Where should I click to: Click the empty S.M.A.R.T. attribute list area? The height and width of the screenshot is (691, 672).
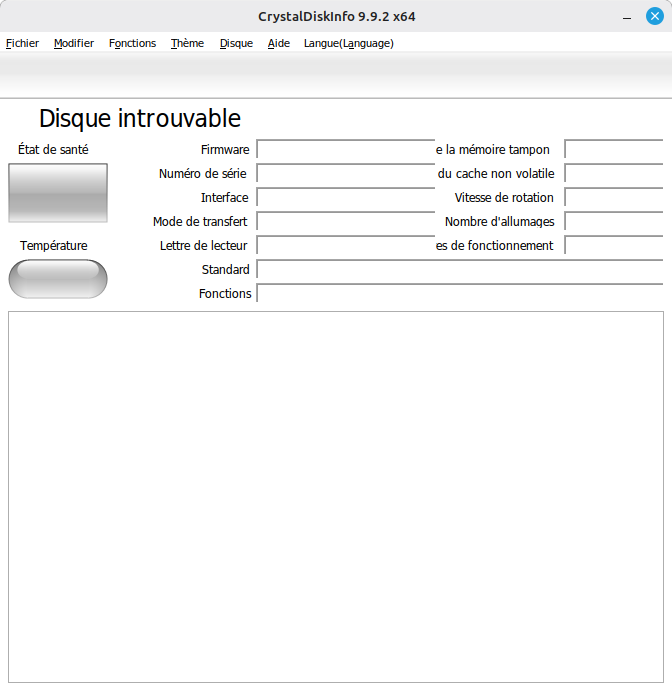tap(336, 497)
